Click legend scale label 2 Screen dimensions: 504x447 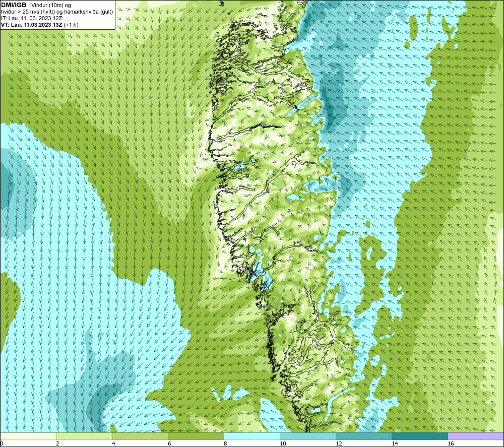point(57,443)
